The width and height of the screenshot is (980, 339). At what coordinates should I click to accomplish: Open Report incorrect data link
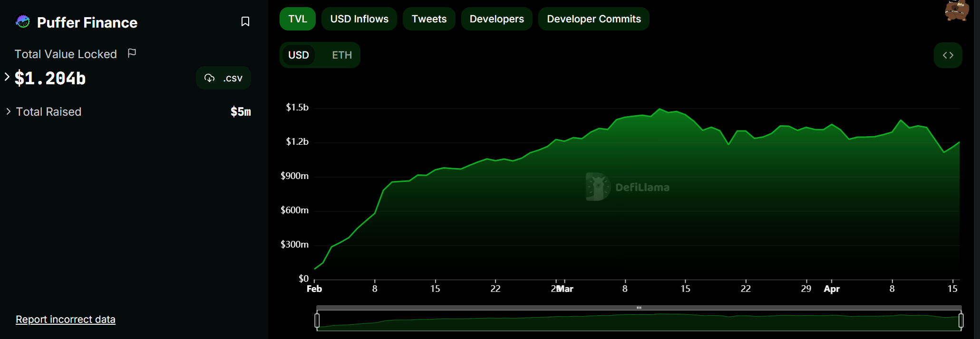coord(66,319)
